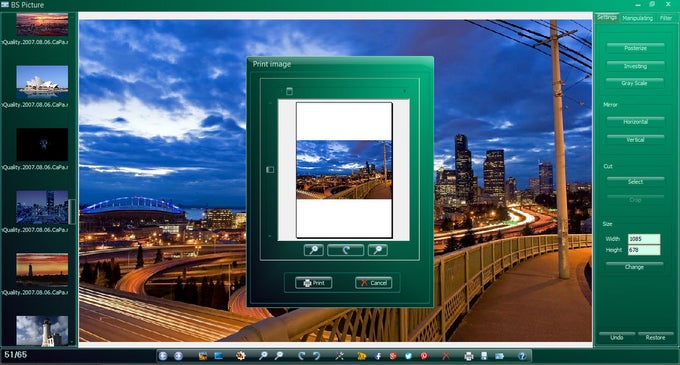Viewport: 680px width, 365px height.
Task: Click the Width input field
Action: tap(644, 239)
